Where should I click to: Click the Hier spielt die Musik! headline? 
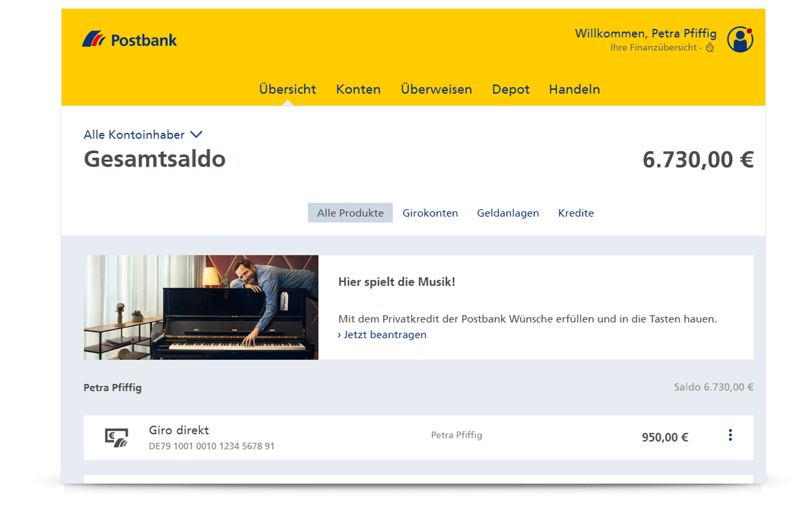[397, 282]
